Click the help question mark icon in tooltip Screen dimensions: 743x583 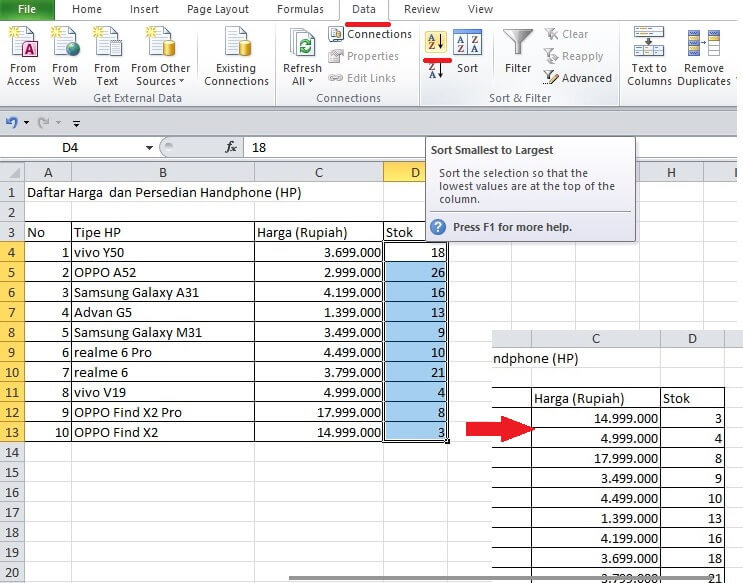pos(438,227)
